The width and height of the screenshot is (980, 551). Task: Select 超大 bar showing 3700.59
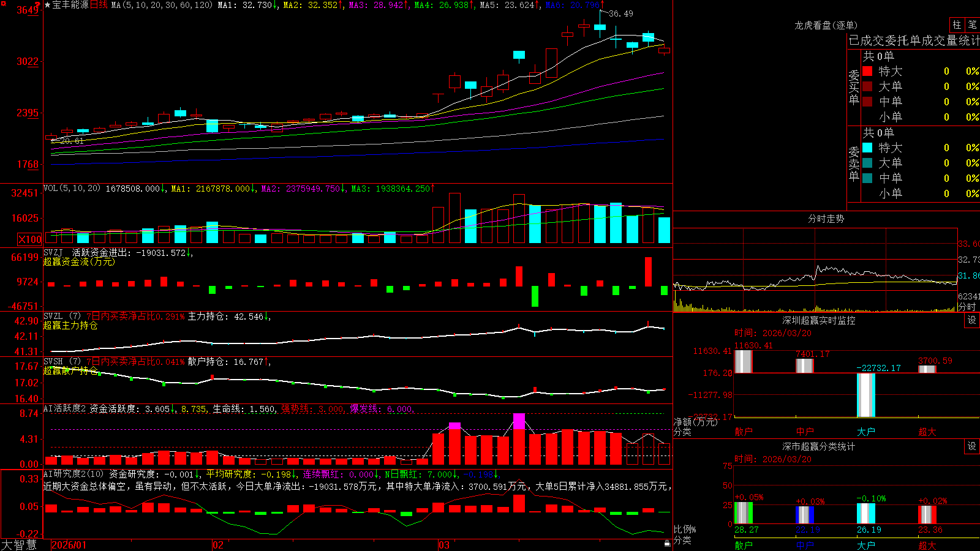pyautogui.click(x=927, y=369)
